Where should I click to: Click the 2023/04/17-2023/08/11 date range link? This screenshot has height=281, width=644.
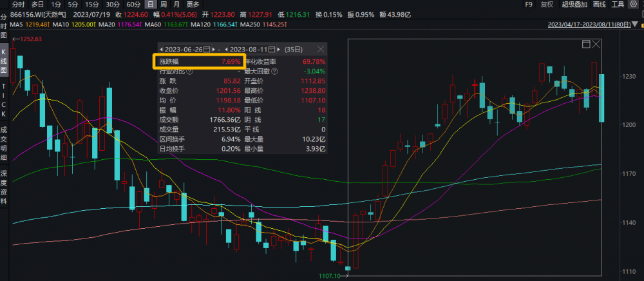589,24
